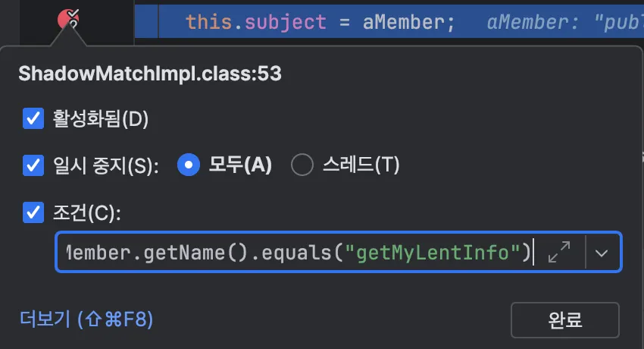Screen dimensions: 644x349
Task: Disable the 조건(C) condition checkbox
Action: click(33, 212)
